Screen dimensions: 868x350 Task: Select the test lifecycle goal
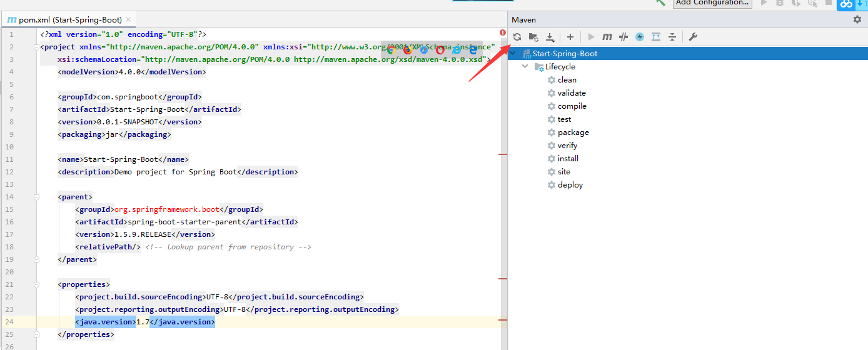point(565,119)
